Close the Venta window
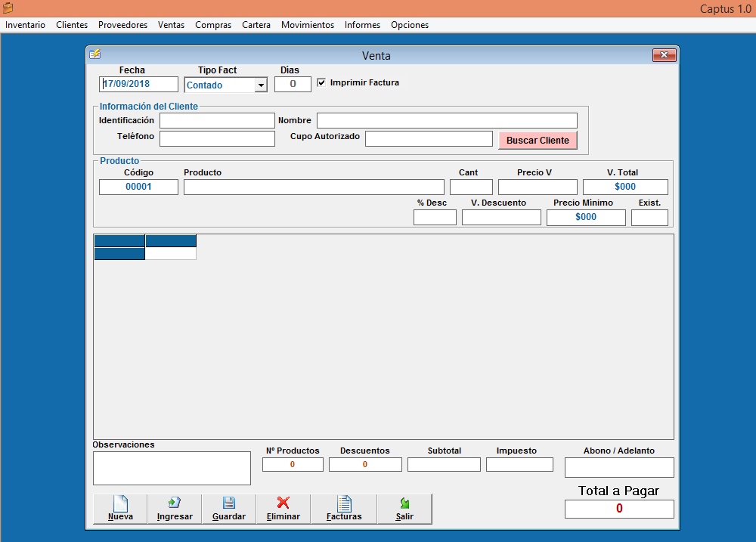 point(664,55)
